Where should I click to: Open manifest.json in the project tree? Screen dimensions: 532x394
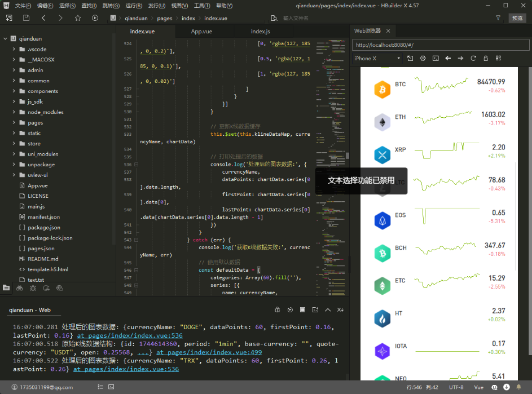43,217
